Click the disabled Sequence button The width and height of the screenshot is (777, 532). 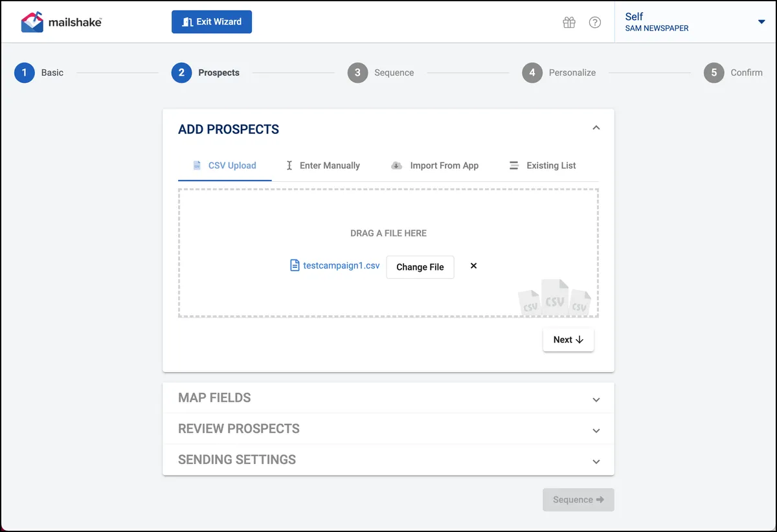coord(578,500)
